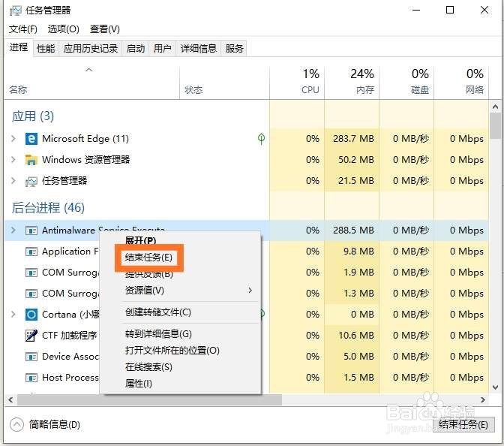
Task: Click the 应用 (3) group heading
Action: pos(33,116)
